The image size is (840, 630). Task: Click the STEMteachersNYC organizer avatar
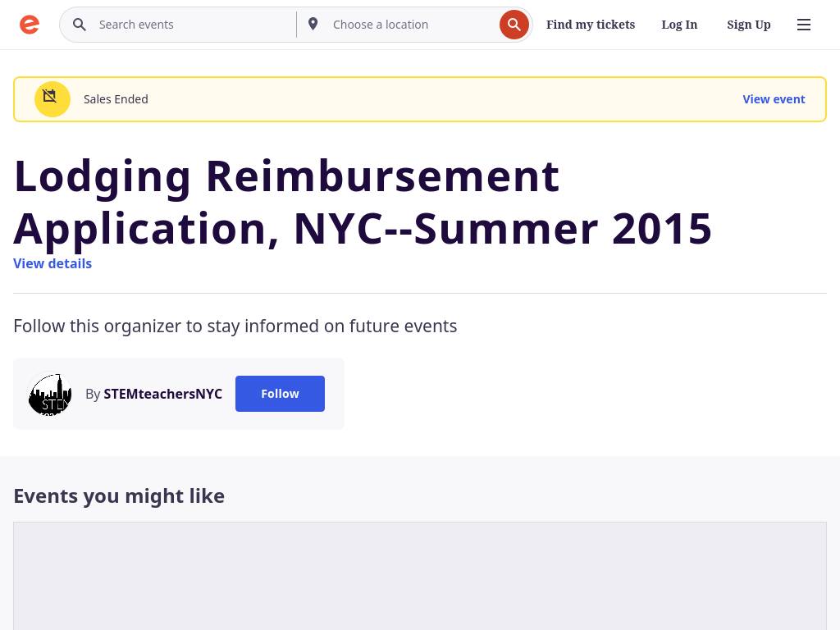pos(50,395)
